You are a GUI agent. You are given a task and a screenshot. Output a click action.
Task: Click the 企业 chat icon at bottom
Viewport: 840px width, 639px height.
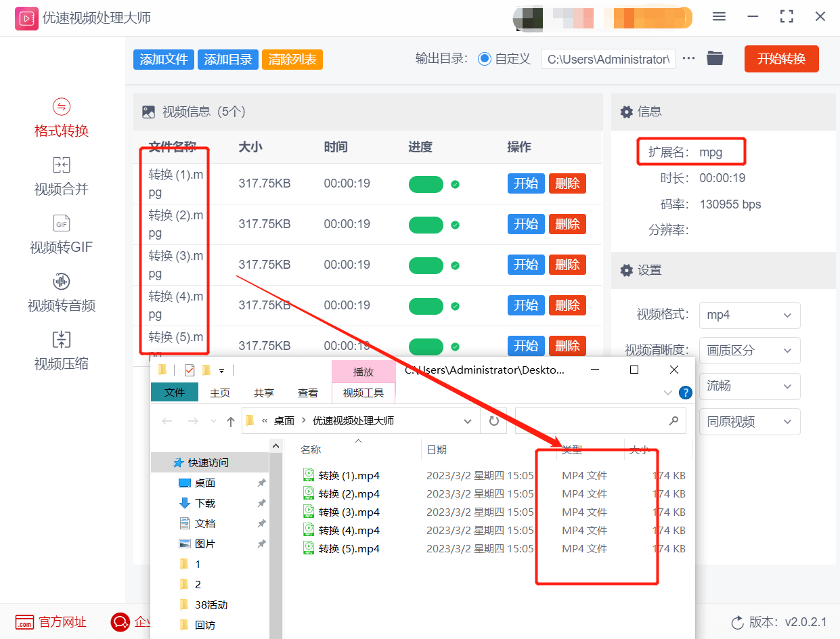pos(120,622)
